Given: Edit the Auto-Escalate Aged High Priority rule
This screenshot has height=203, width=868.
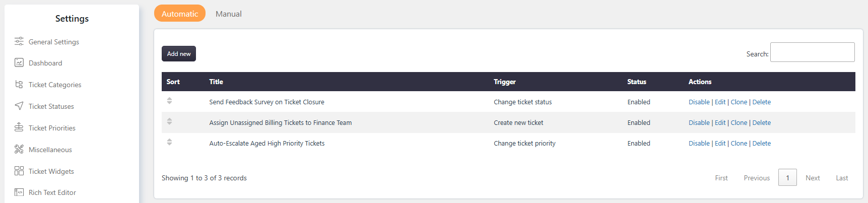Looking at the screenshot, I should pyautogui.click(x=720, y=143).
